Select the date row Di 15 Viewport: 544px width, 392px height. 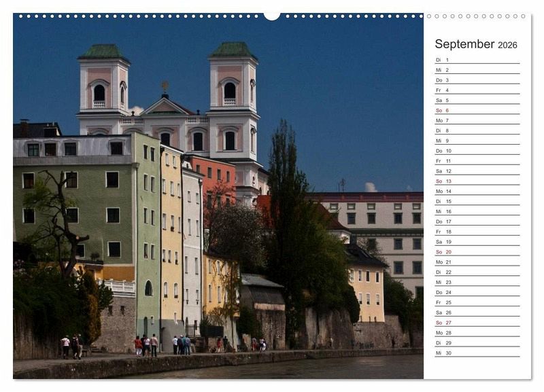pyautogui.click(x=477, y=201)
